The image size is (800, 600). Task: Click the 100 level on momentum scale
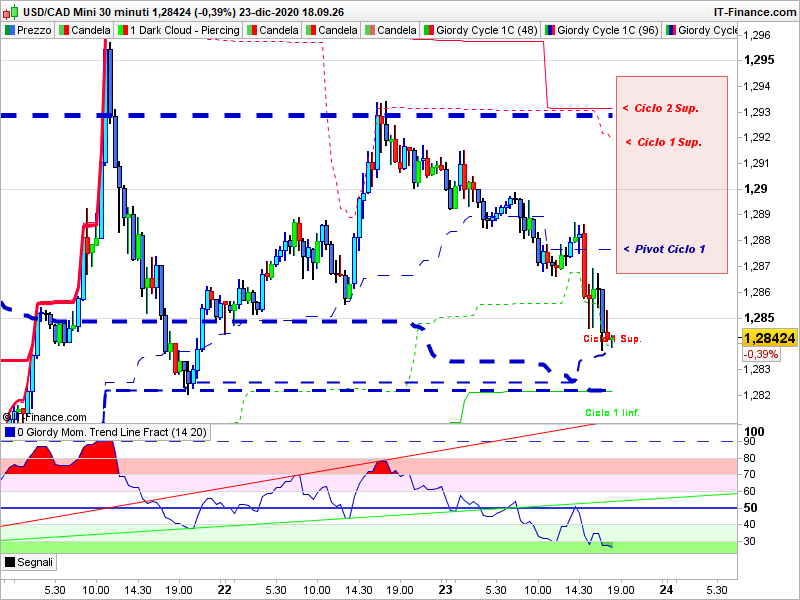pos(754,432)
